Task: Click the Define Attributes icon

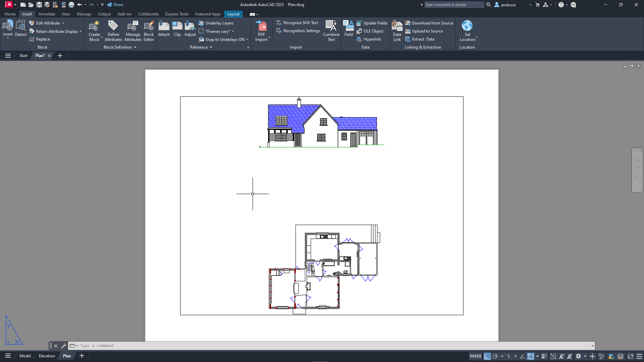Action: tap(113, 26)
